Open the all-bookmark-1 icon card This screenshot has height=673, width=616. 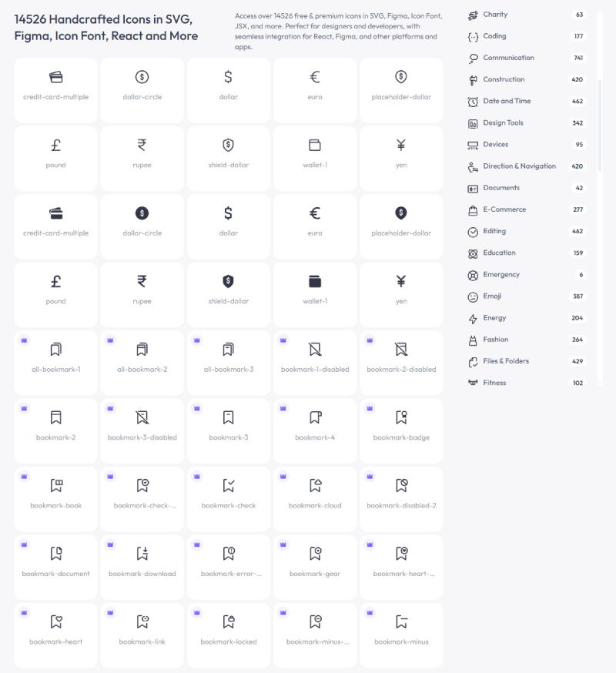[55, 363]
